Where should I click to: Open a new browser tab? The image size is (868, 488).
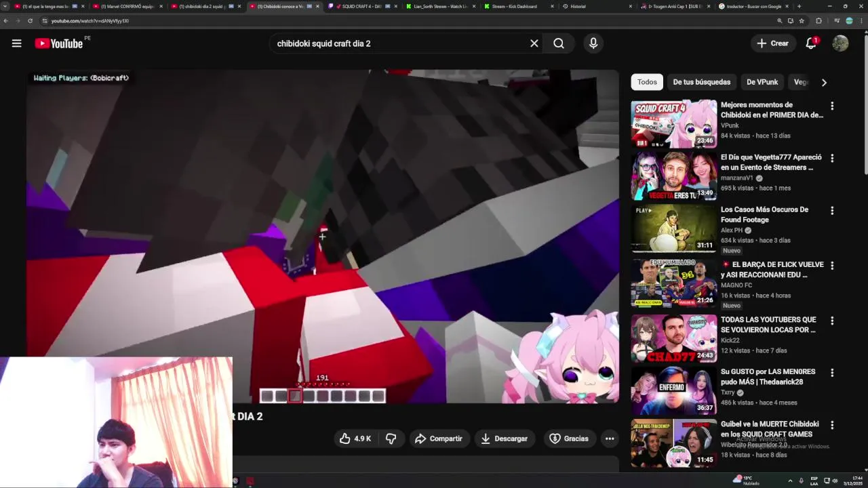tap(799, 6)
